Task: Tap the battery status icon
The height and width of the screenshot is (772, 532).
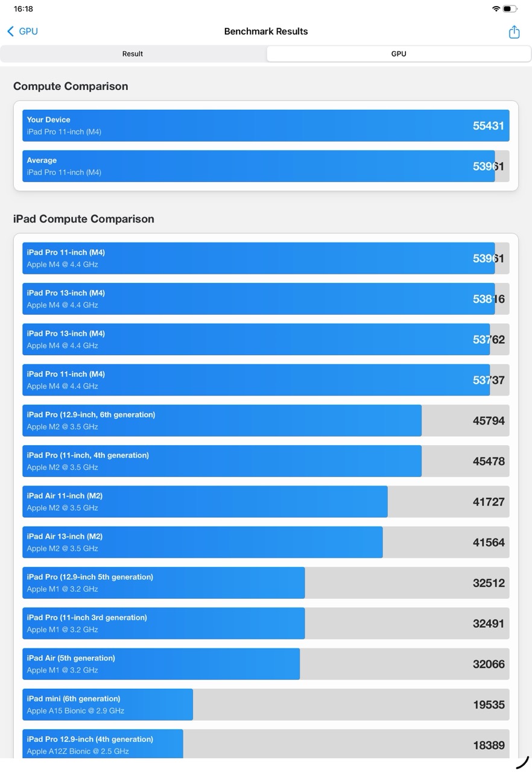Action: 510,9
